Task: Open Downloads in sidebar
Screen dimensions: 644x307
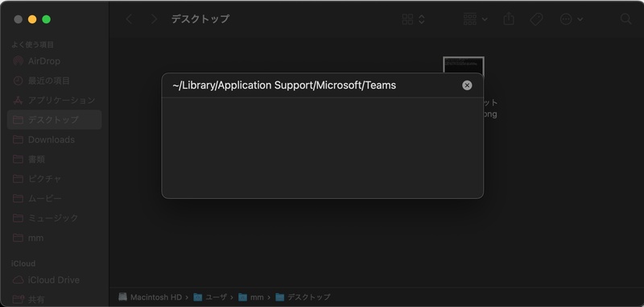Action: 54,139
